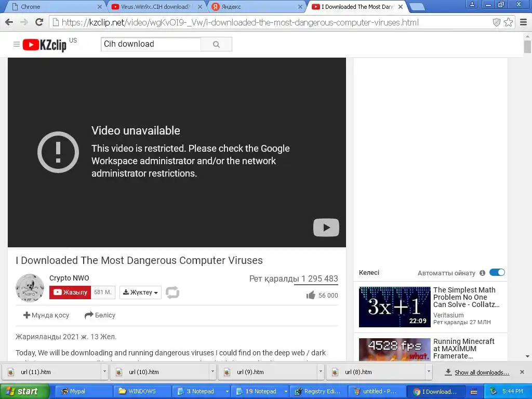The width and height of the screenshot is (532, 399).
Task: Open Running Minecraft at MAXIMUM Framerate title
Action: [464, 349]
